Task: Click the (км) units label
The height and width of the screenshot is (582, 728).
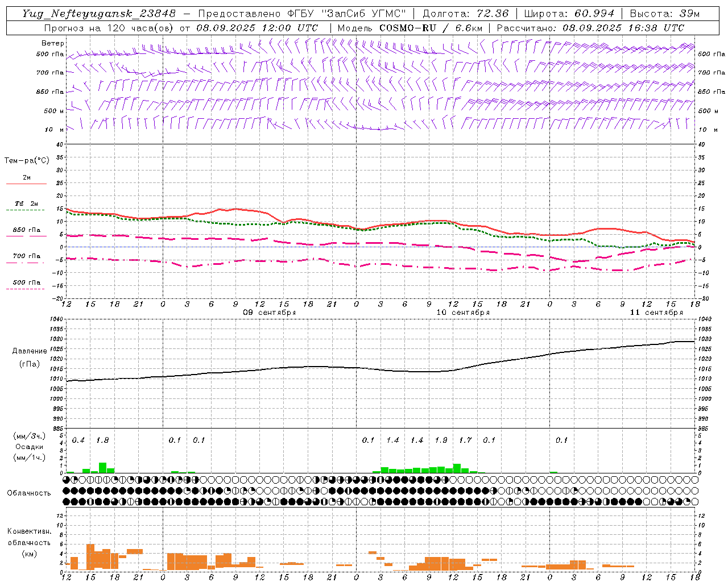Action: [30, 553]
